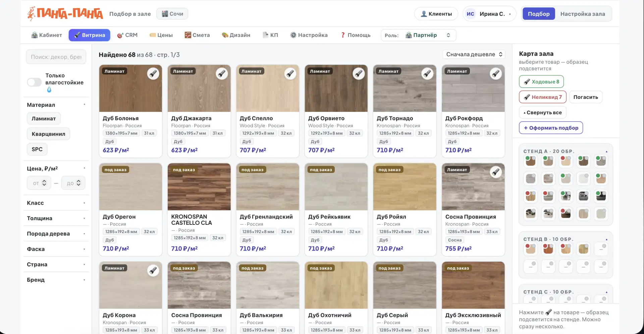Open the Дизайн tab
644x334 pixels.
coord(236,35)
